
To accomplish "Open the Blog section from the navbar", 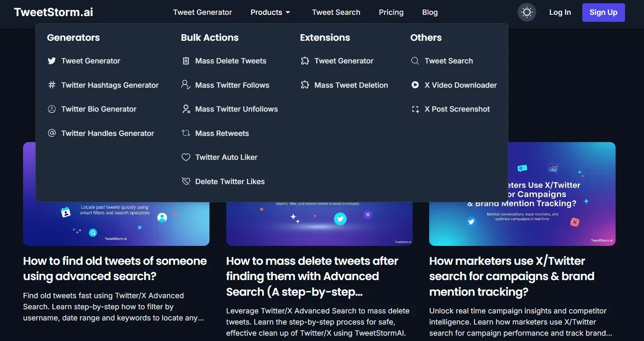I will click(x=430, y=12).
